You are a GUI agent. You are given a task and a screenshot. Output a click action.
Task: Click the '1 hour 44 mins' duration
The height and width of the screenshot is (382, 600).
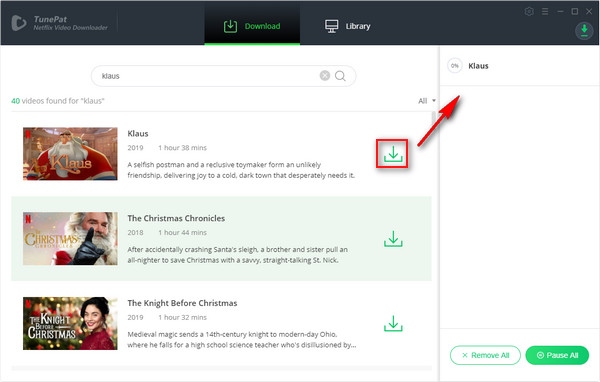(x=183, y=232)
